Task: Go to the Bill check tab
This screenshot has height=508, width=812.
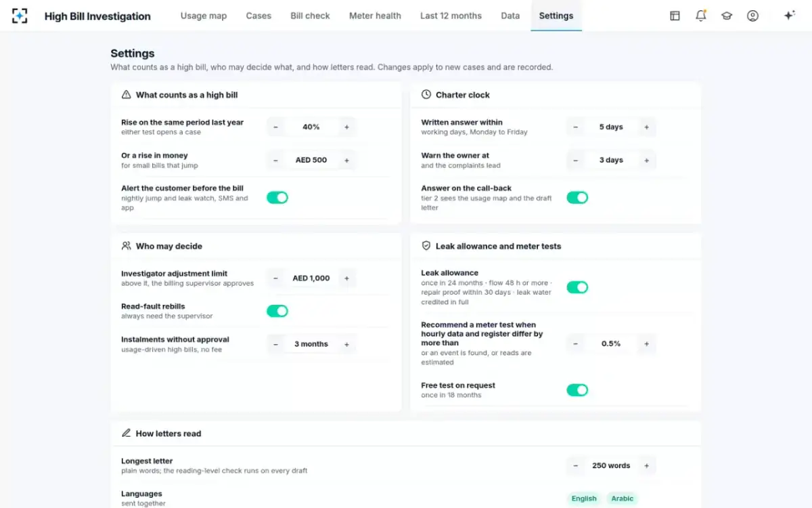Action: tap(310, 16)
